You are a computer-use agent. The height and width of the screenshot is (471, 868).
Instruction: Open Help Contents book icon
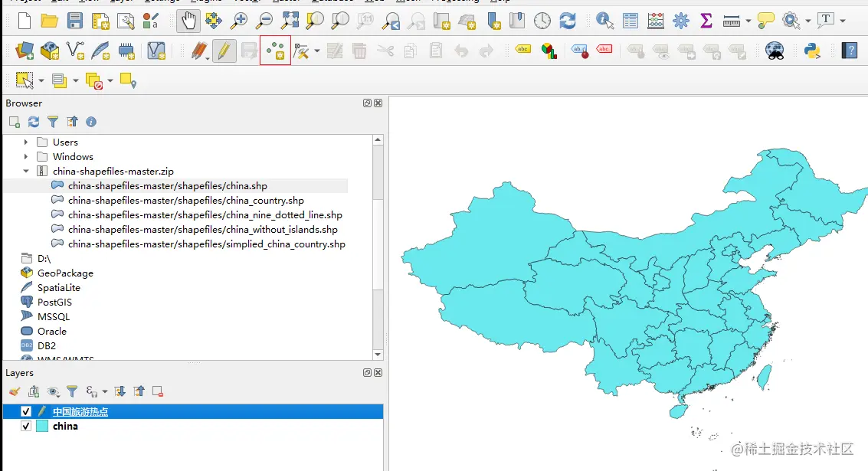[849, 51]
